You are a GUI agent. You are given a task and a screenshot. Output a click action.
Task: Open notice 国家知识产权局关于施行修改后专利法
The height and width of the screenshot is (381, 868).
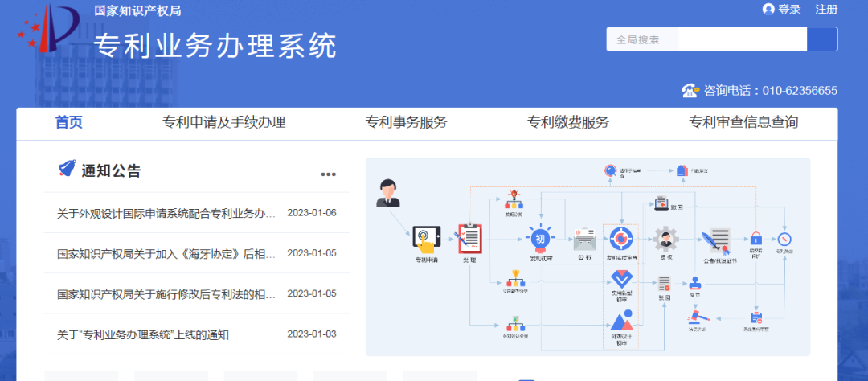coord(166,294)
